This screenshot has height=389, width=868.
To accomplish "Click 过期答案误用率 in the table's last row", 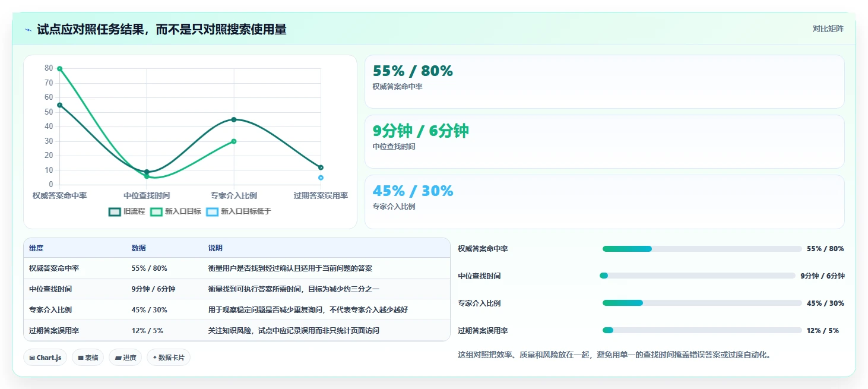I will pos(54,331).
